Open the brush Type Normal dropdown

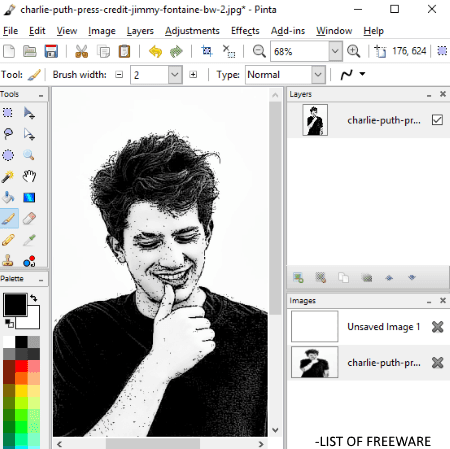(x=318, y=75)
